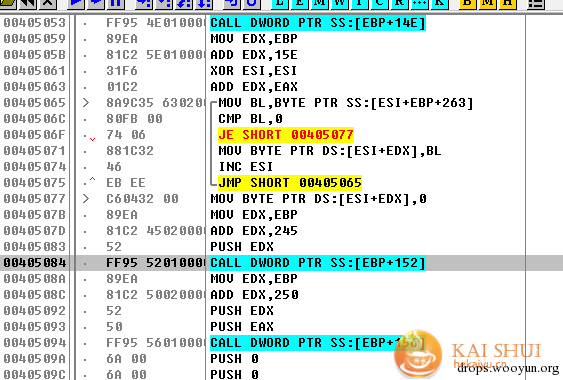Click hex bytes 74 06
This screenshot has width=563, height=380.
[126, 135]
